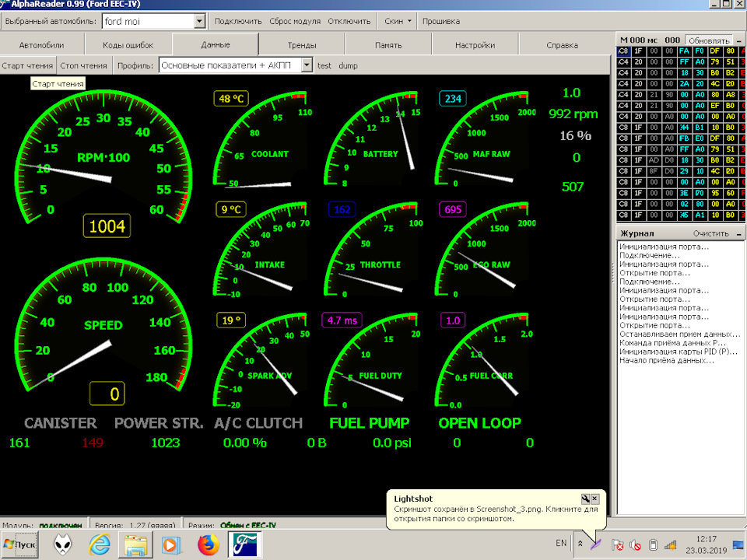Click the MAF RAW value box 234
Screen dimensions: 747x560
(453, 99)
